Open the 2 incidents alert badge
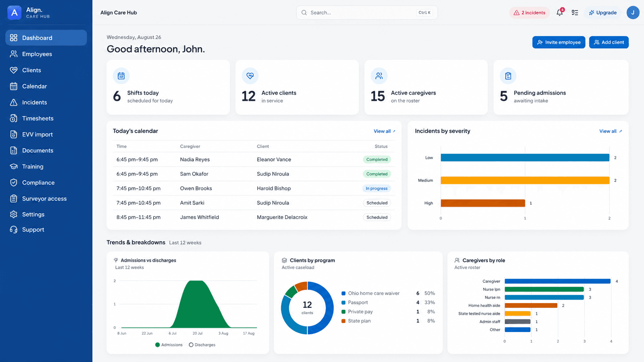Viewport: 644px width, 362px height. click(x=530, y=13)
